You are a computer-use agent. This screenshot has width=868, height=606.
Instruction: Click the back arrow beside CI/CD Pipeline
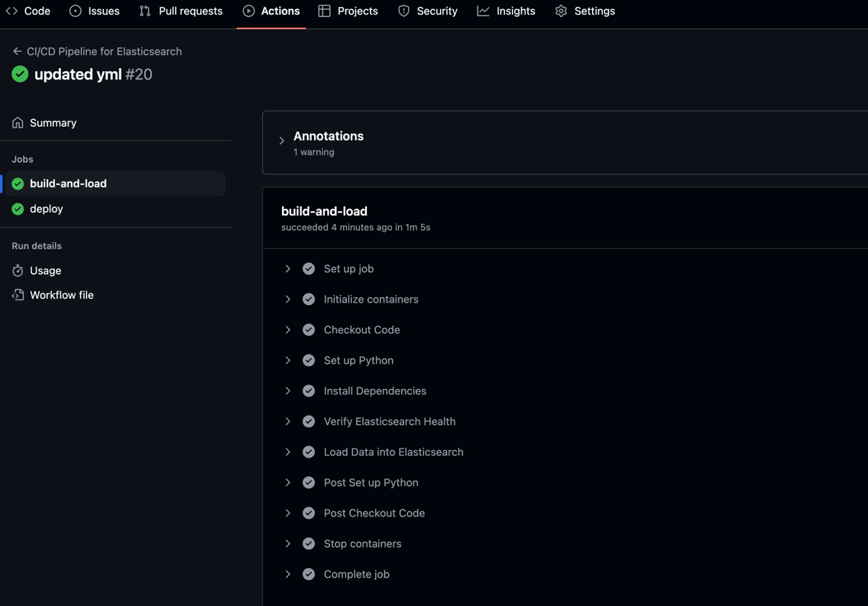point(17,51)
